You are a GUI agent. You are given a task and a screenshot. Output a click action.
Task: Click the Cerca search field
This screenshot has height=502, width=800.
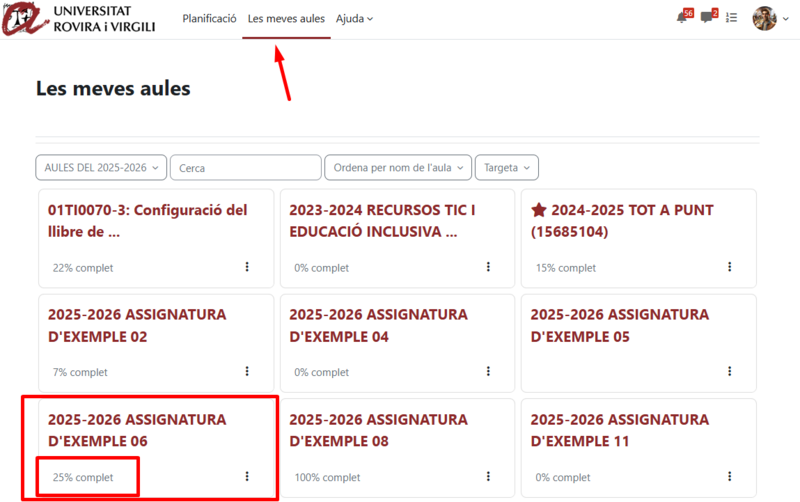[245, 168]
